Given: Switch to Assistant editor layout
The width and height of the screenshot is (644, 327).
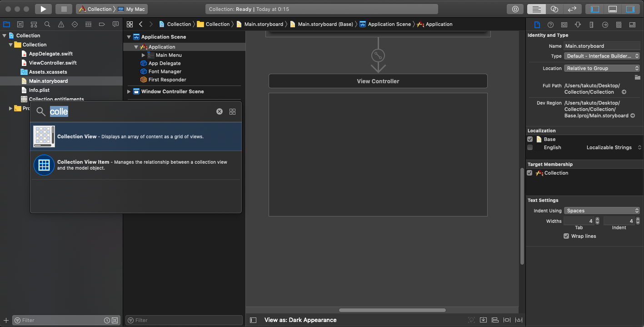Looking at the screenshot, I should pos(554,9).
